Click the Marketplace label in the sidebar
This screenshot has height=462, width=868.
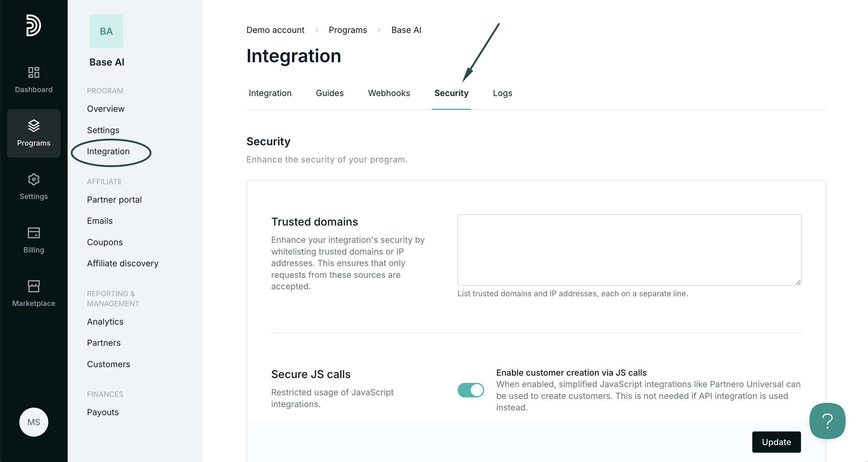pos(34,303)
